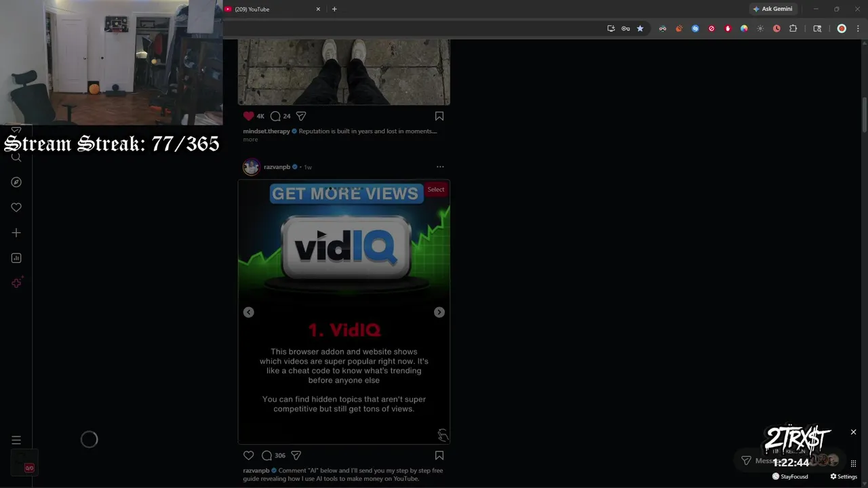Click the Ask Gemini button
This screenshot has height=488, width=868.
(772, 9)
